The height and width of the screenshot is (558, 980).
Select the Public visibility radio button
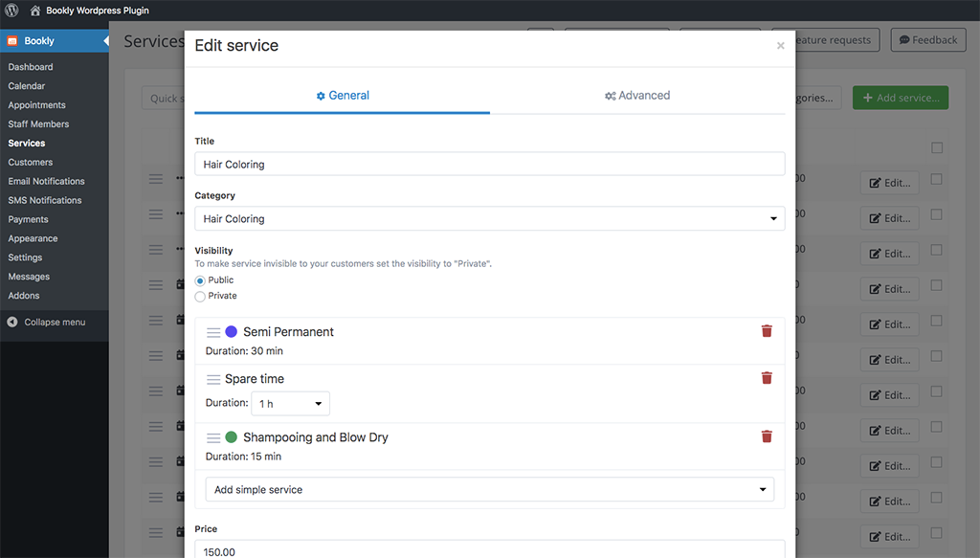[200, 279]
